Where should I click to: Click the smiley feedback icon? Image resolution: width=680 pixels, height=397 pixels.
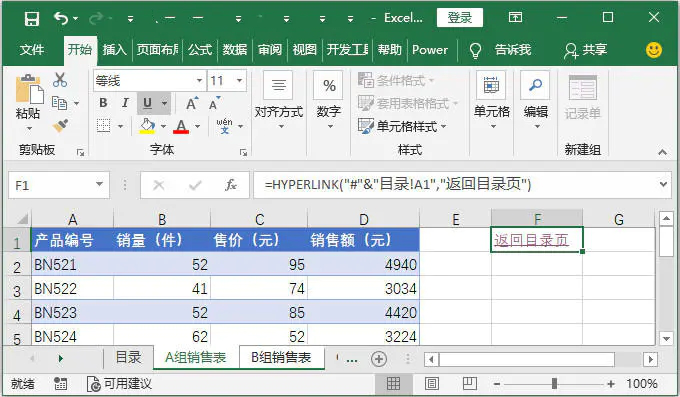(654, 50)
